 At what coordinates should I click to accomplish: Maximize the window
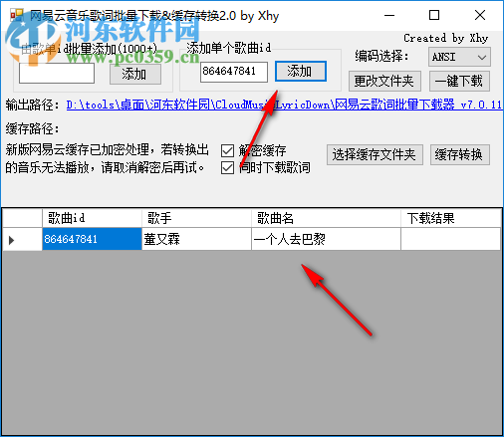point(434,15)
